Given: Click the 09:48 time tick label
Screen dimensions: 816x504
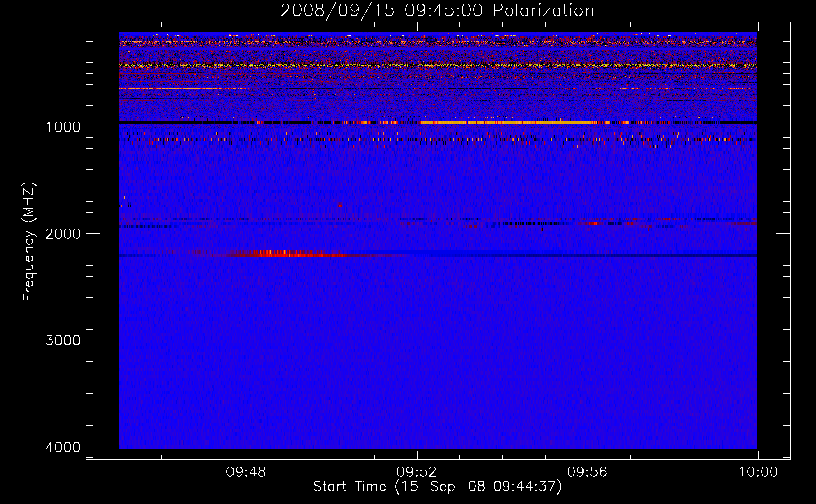Looking at the screenshot, I should pos(246,472).
